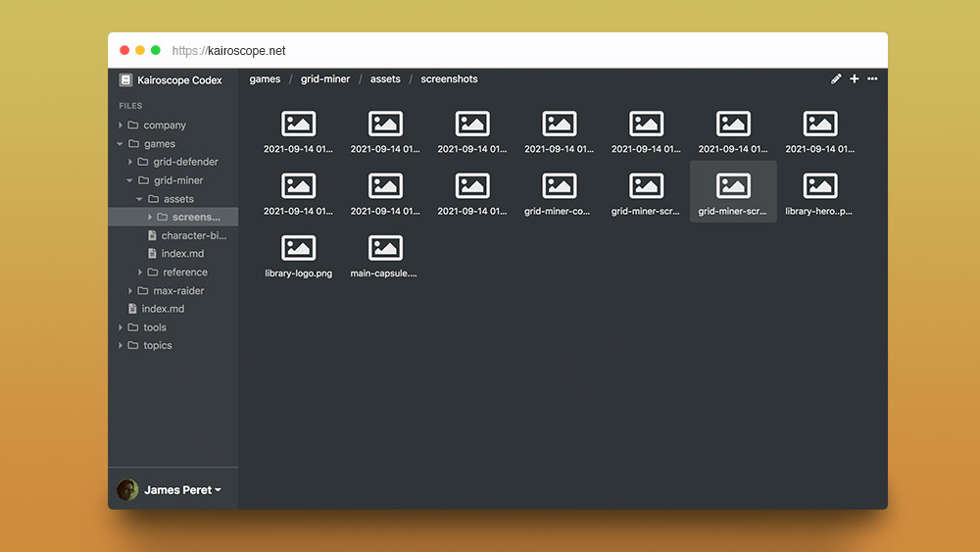Expand the max-raider folder arrow
Image resolution: width=980 pixels, height=552 pixels.
coord(130,290)
